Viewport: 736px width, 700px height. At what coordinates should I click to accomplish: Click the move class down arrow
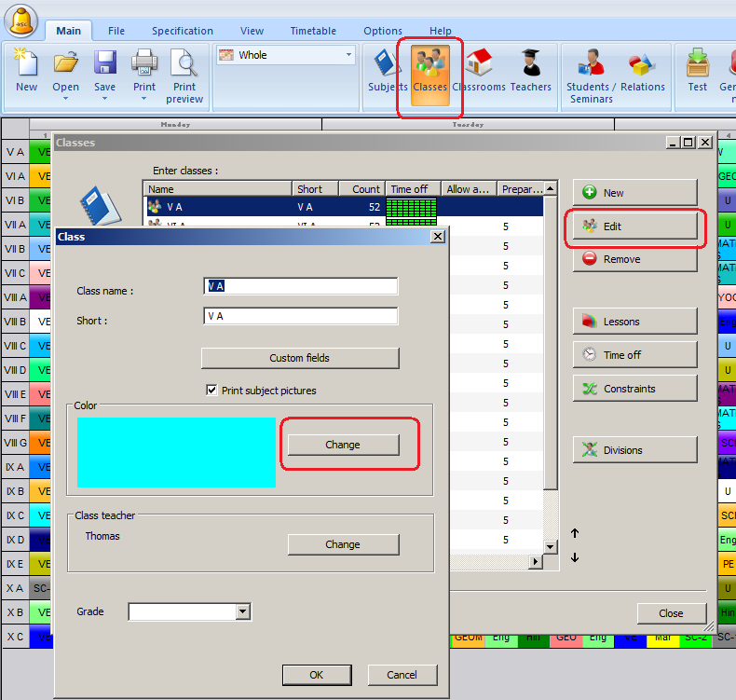pos(575,557)
